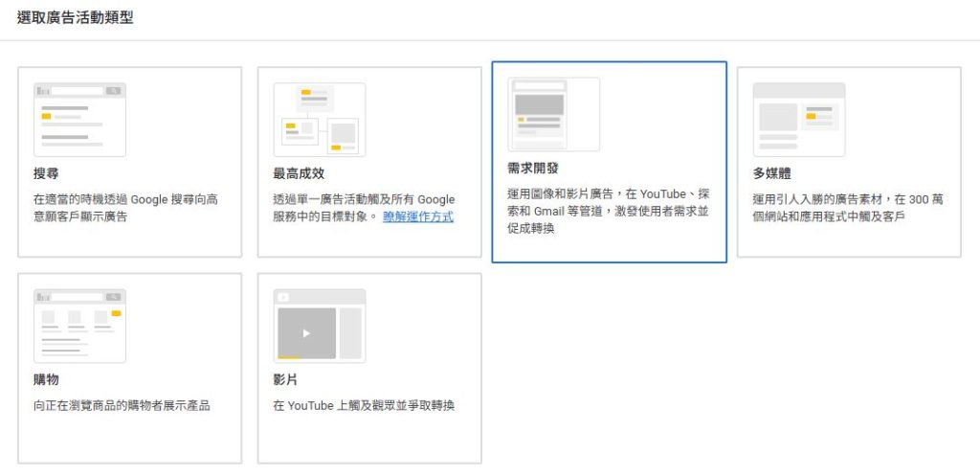
Task: Click the 多媒體 campaign illustration icon
Action: pyautogui.click(x=799, y=120)
